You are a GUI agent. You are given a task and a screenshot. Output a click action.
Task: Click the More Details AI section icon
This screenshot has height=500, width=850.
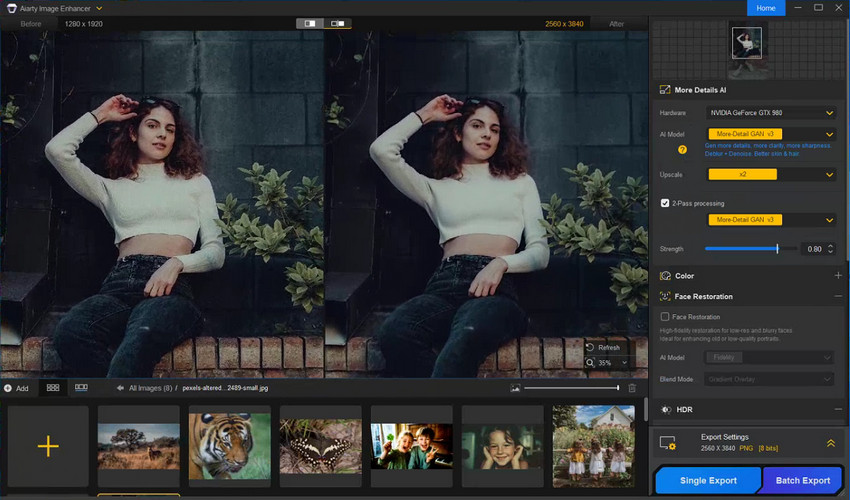tap(665, 90)
